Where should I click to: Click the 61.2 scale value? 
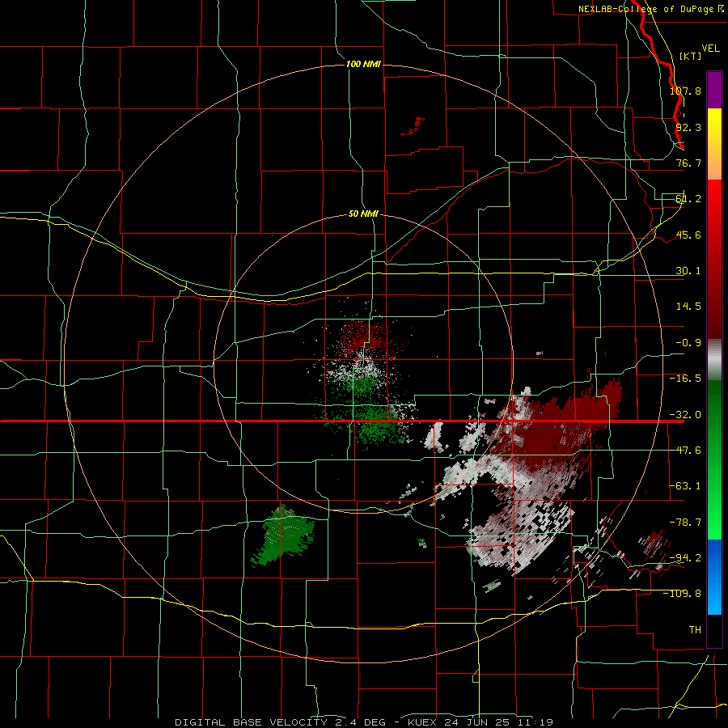tap(688, 199)
